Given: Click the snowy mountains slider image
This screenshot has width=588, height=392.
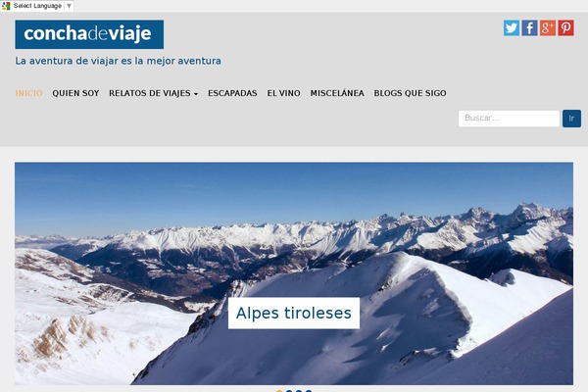Looking at the screenshot, I should point(294,273).
